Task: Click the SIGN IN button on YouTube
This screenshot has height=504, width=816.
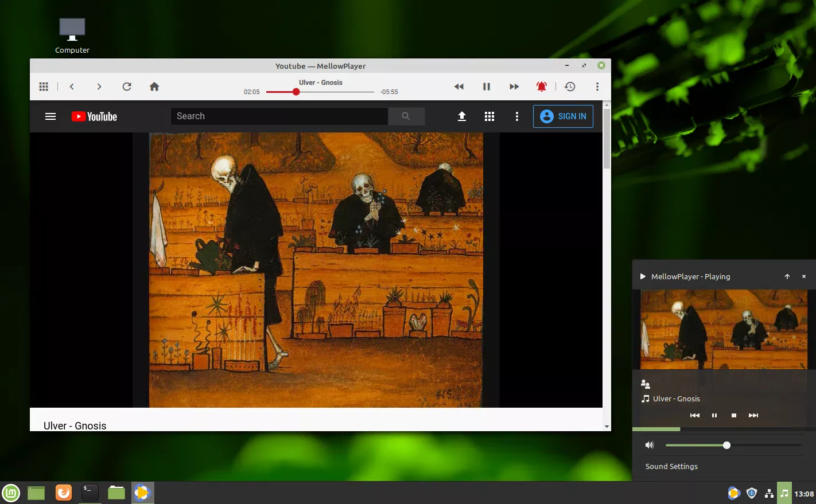Action: (x=563, y=116)
